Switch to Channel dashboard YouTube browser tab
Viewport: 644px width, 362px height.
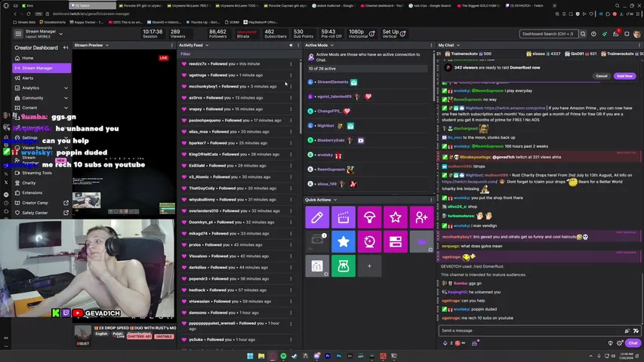click(384, 6)
